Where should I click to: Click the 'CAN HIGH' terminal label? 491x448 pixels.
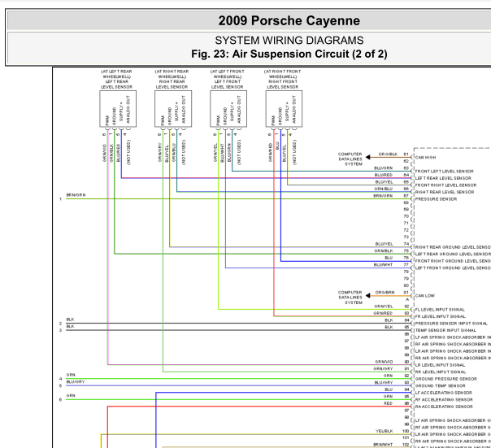[x=425, y=158]
